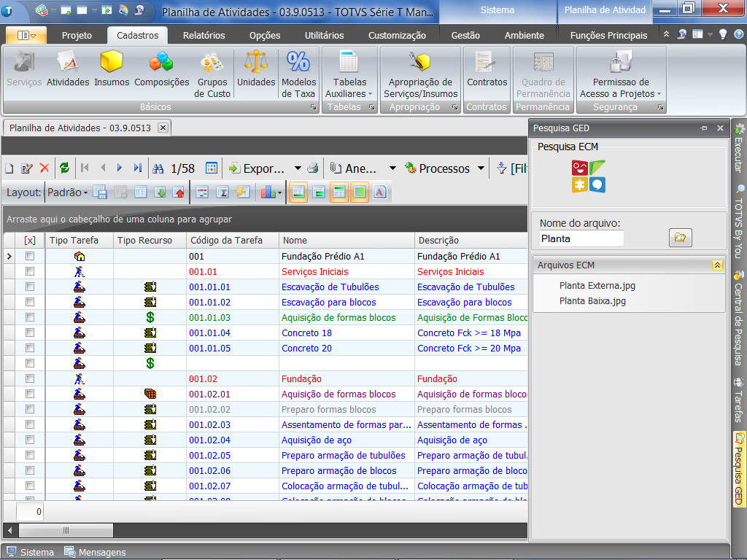The height and width of the screenshot is (560, 747).
Task: Check the box for task 001.01.03
Action: 29,317
